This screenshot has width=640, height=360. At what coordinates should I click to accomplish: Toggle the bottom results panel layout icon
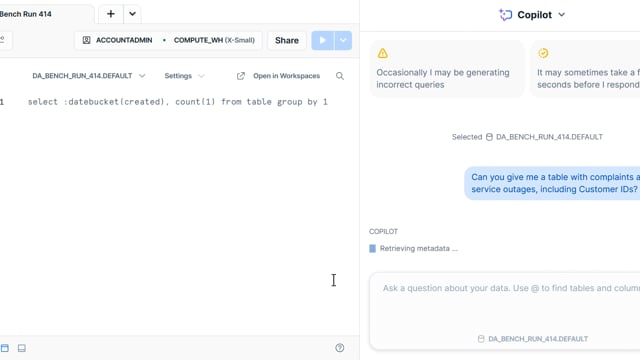pyautogui.click(x=22, y=348)
